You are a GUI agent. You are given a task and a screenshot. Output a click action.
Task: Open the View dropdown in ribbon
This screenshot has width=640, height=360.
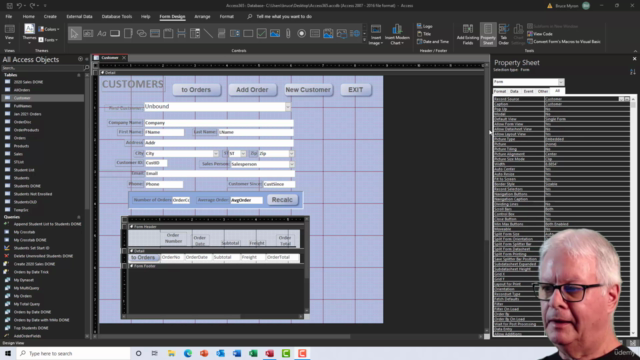[9, 34]
